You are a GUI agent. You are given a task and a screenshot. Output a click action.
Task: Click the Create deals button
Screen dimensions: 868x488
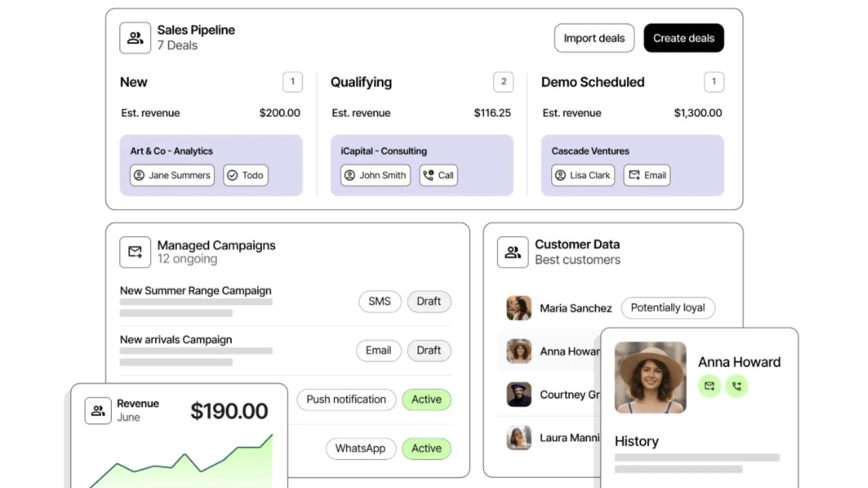click(x=684, y=38)
